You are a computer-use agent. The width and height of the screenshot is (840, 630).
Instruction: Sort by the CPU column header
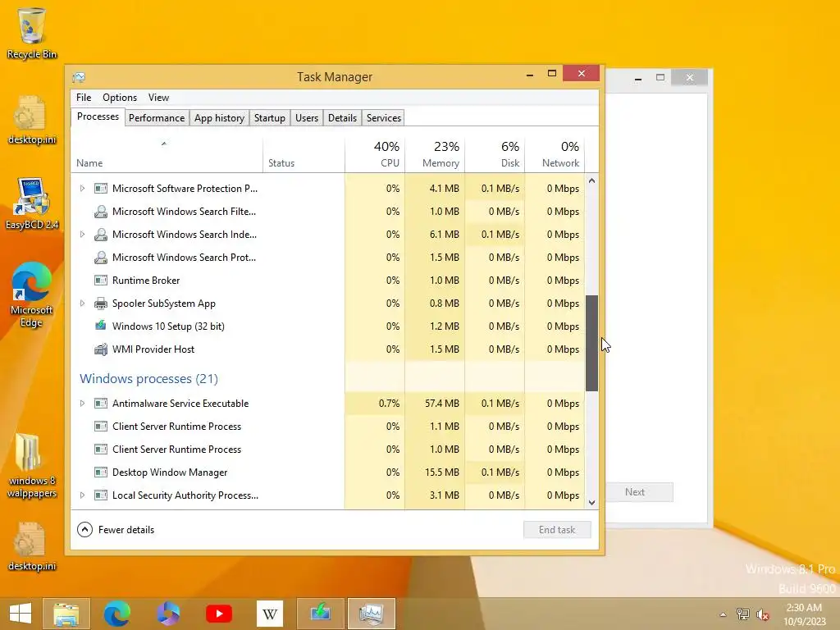click(x=374, y=155)
